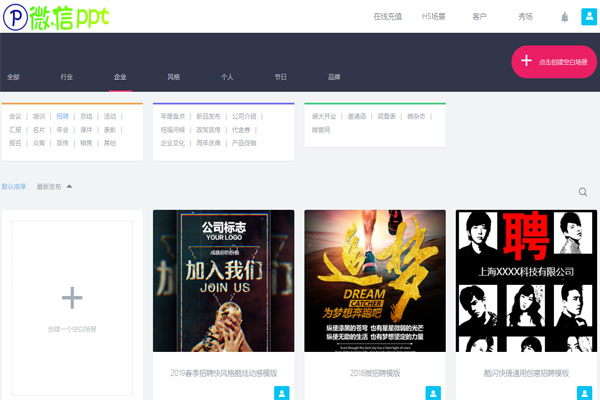The height and width of the screenshot is (400, 600).
Task: Filter by 总结 tag
Action: (x=86, y=116)
